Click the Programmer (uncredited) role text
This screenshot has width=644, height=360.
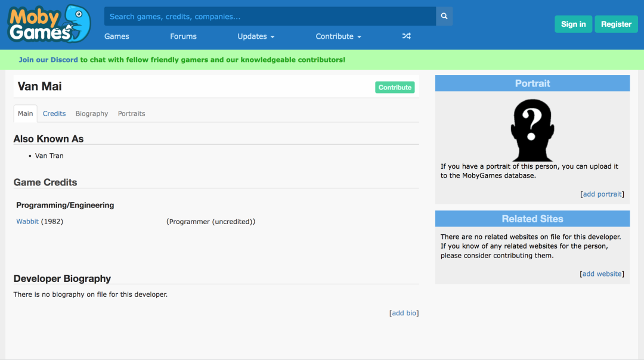tap(210, 221)
